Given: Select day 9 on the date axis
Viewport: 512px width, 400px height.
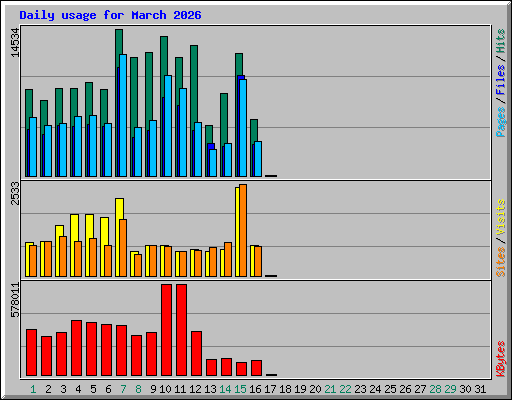Looking at the screenshot, I should (x=153, y=389).
